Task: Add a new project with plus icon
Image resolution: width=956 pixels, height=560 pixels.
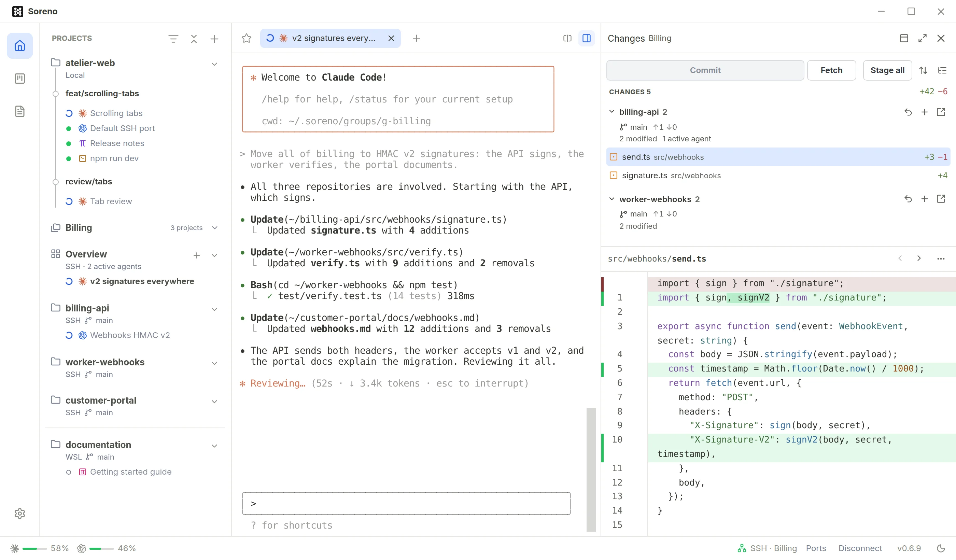Action: pyautogui.click(x=214, y=39)
